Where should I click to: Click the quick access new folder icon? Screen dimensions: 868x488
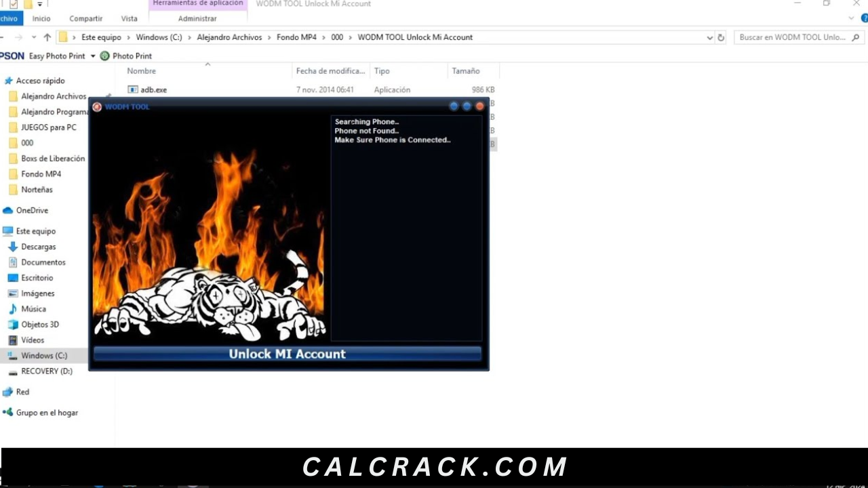point(28,4)
